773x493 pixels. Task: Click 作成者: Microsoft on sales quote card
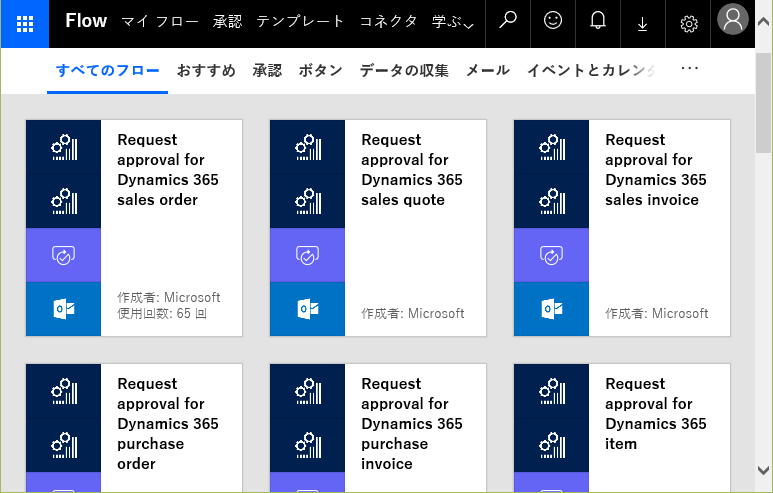(413, 314)
